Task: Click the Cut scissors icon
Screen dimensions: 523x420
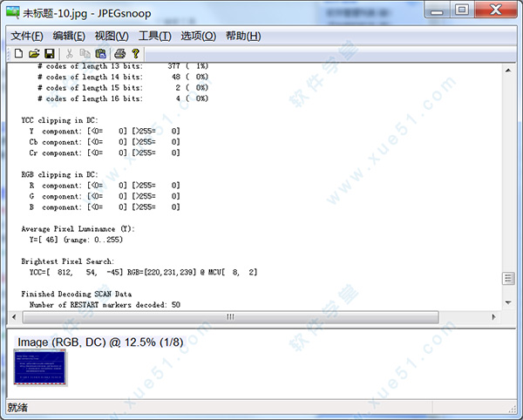Action: coord(70,53)
